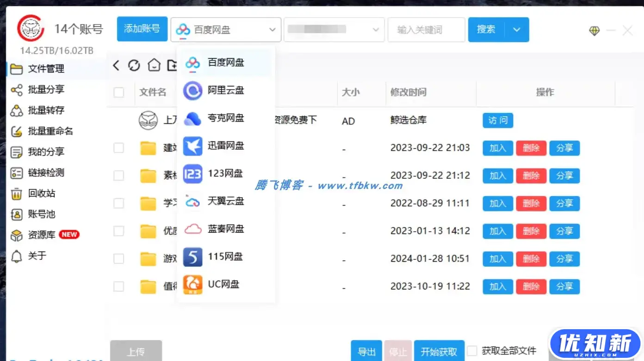Check the select-all checkbox in file list header

point(119,92)
